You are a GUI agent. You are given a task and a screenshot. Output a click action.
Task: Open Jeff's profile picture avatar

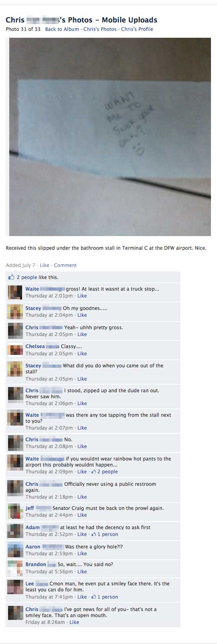pos(15,512)
